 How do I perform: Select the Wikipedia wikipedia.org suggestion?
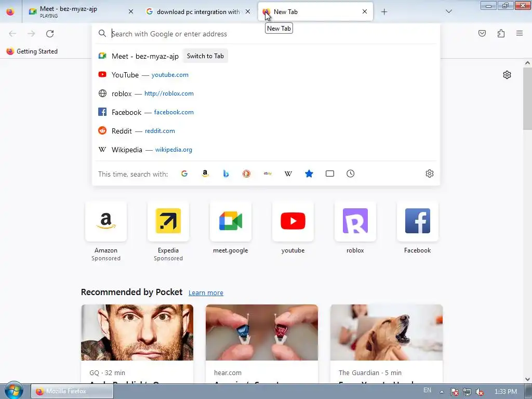266,150
